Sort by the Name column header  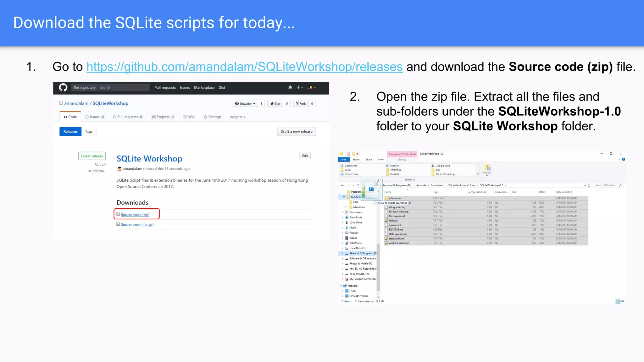click(388, 192)
